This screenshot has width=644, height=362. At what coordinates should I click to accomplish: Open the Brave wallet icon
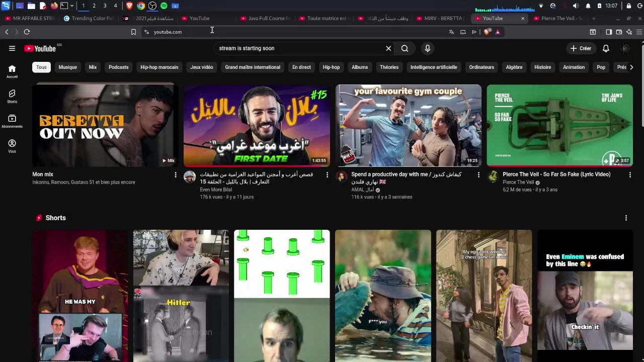pyautogui.click(x=619, y=32)
